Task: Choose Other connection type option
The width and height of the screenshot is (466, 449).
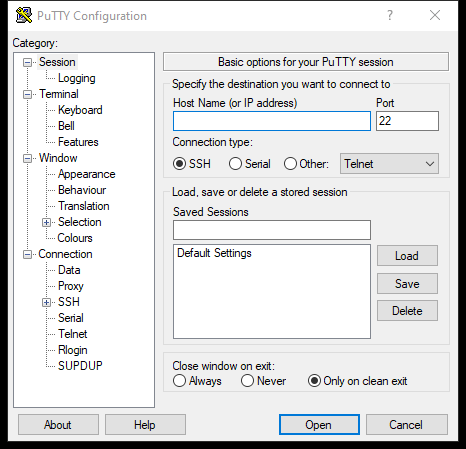Action: point(290,164)
